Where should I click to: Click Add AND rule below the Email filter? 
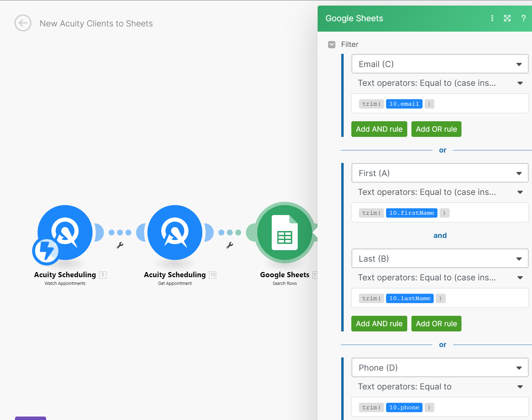pos(379,129)
